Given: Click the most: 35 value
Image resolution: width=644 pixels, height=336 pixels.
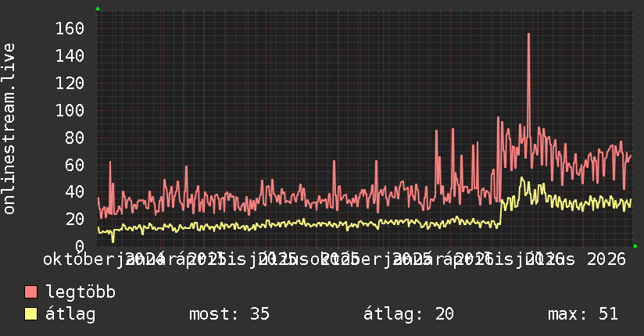Looking at the screenshot, I should click(x=229, y=314).
